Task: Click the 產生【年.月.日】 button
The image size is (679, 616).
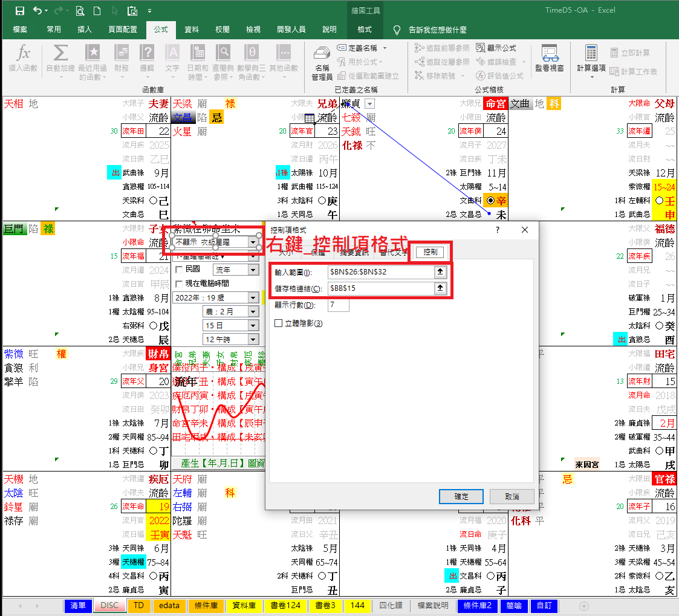Action: (218, 463)
